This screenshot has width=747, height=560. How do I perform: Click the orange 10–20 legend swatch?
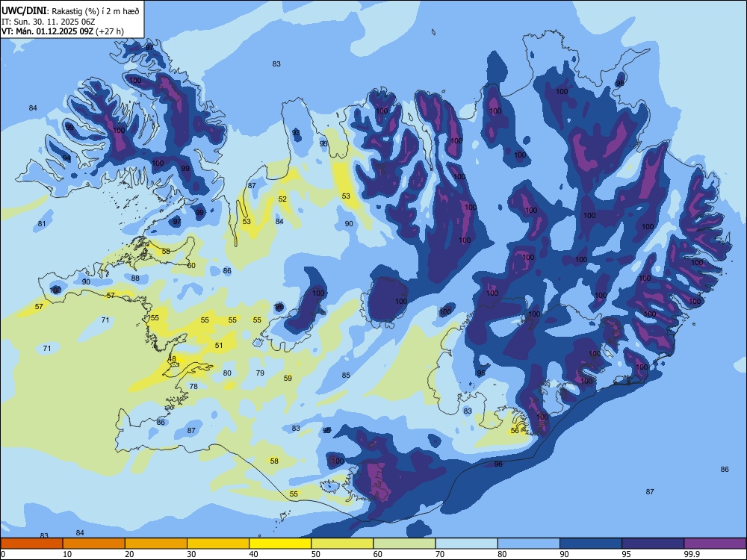94,544
